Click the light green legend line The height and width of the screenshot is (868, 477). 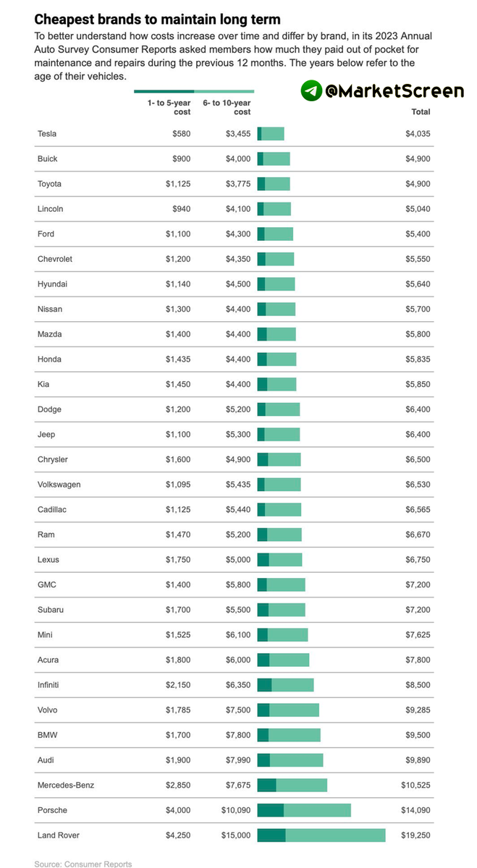[224, 92]
